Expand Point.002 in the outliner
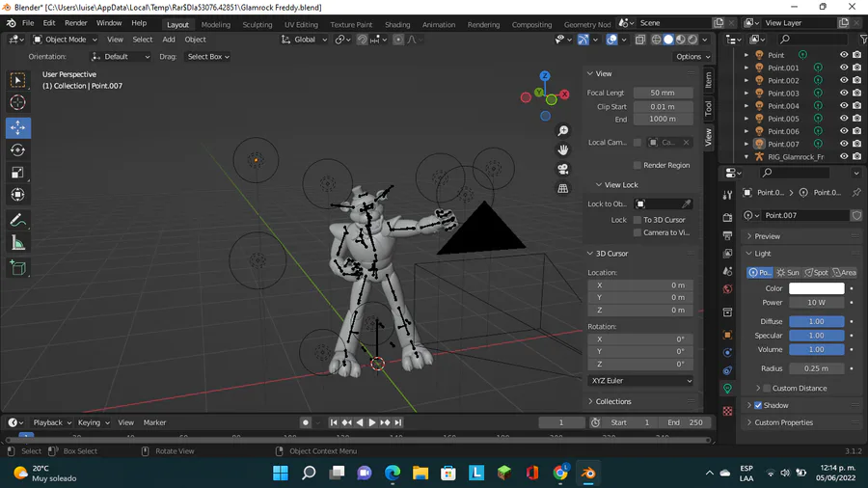The image size is (868, 488). [x=746, y=80]
